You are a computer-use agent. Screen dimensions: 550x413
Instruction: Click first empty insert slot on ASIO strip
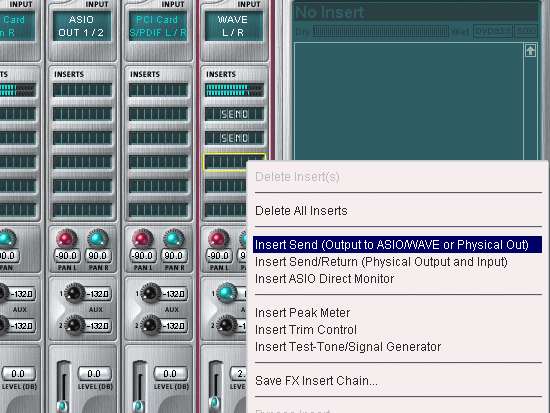pyautogui.click(x=82, y=90)
